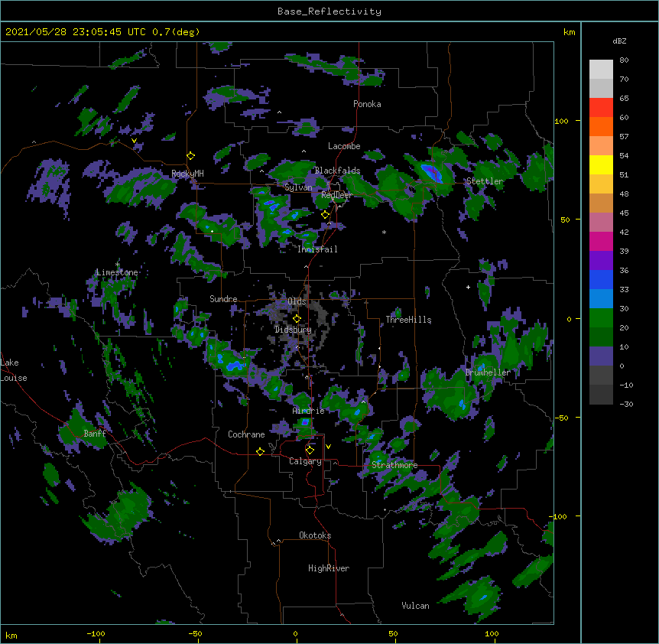Click the RedDeer city label
This screenshot has width=659, height=644.
pos(337,195)
